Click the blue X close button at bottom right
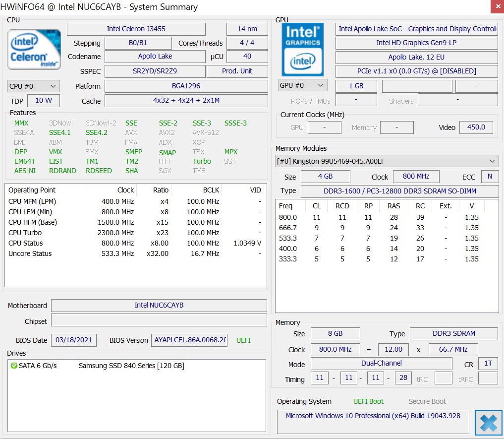This screenshot has width=504, height=439. click(488, 423)
